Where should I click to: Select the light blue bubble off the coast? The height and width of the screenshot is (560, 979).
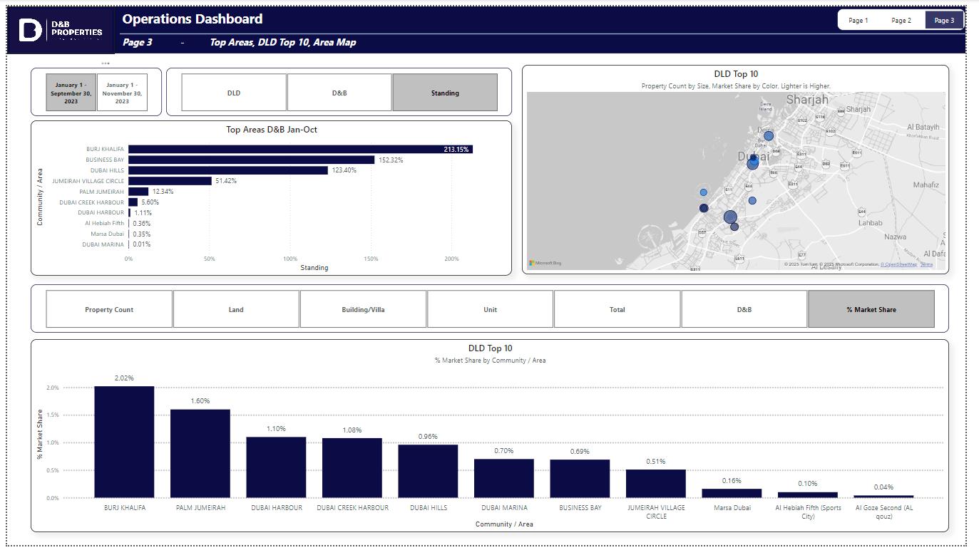pos(704,192)
